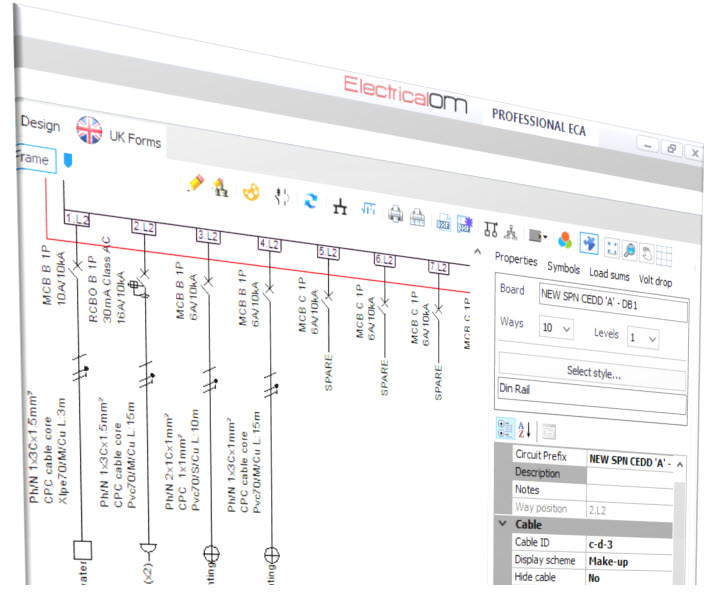Click the zoom to fit extents icon

click(x=611, y=248)
